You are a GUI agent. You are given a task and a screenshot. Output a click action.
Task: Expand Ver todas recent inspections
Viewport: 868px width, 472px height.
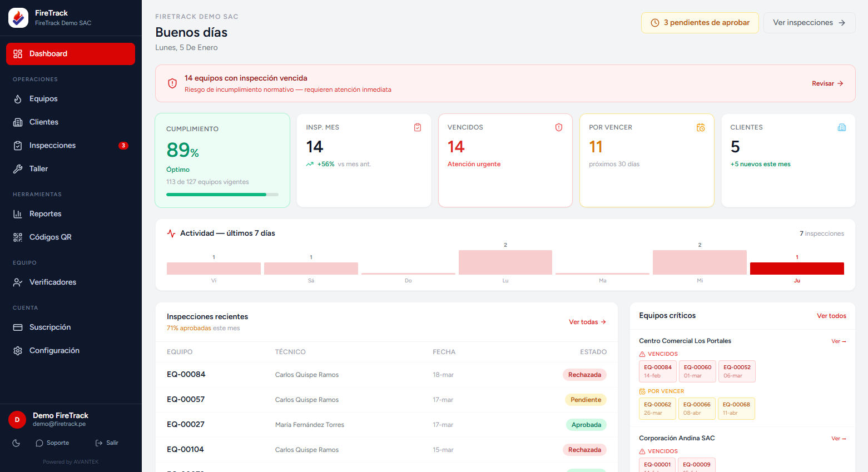coord(587,322)
